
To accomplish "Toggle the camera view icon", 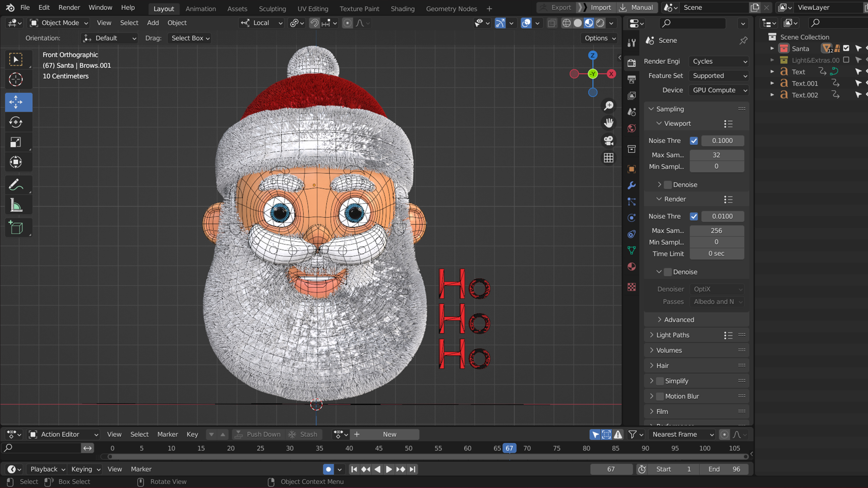I will 609,140.
